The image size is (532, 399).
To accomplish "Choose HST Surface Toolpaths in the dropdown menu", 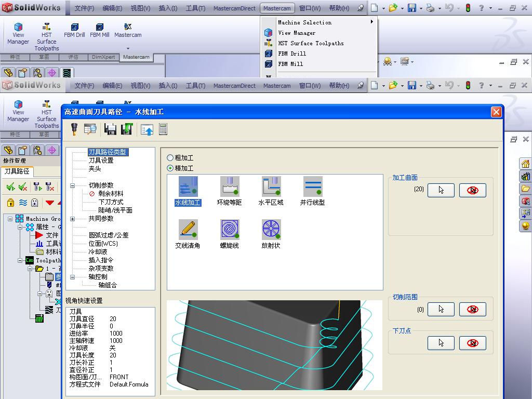I will pos(311,43).
